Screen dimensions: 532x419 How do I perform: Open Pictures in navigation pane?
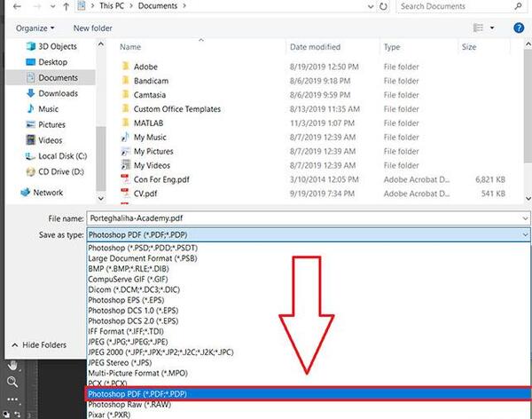click(45, 124)
